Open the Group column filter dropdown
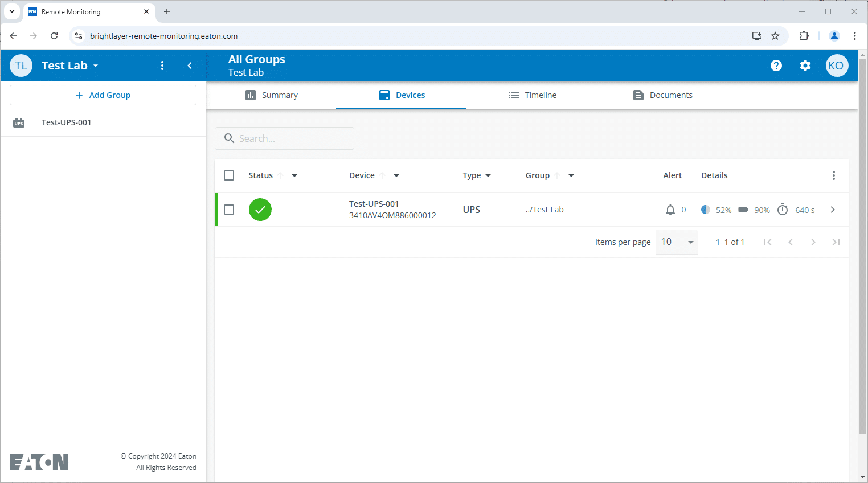This screenshot has height=483, width=868. (x=571, y=175)
